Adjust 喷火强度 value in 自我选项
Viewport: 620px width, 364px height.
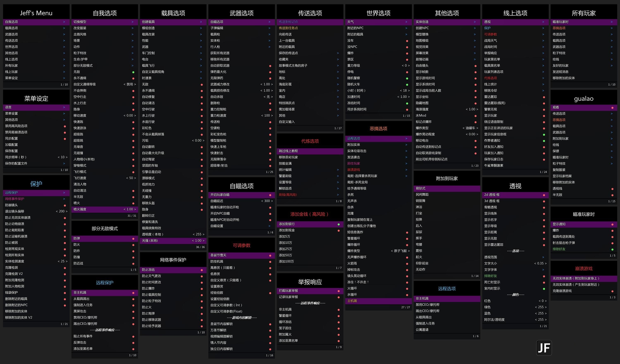pos(130,209)
